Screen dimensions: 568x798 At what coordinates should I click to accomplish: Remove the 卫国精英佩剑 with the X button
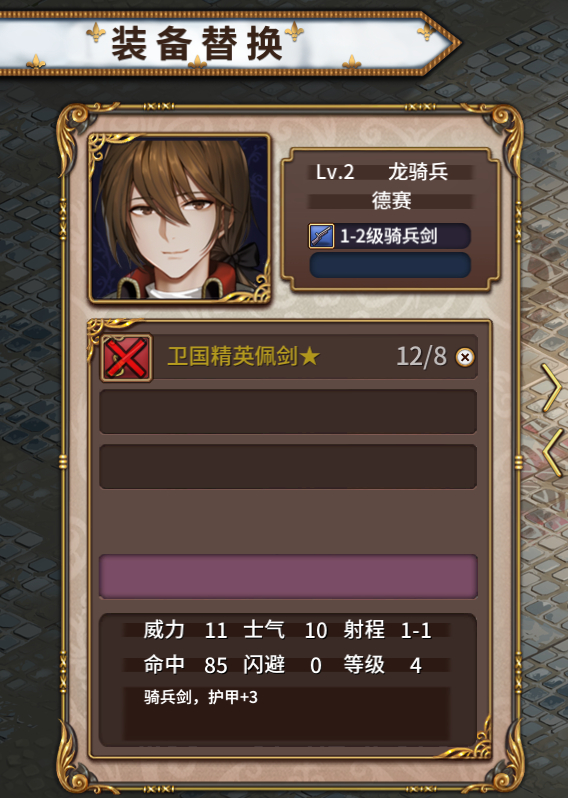pos(464,357)
